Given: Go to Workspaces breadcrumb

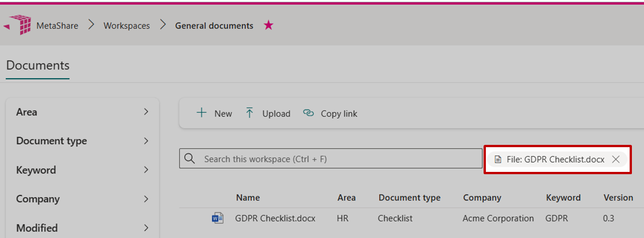Looking at the screenshot, I should pyautogui.click(x=126, y=26).
